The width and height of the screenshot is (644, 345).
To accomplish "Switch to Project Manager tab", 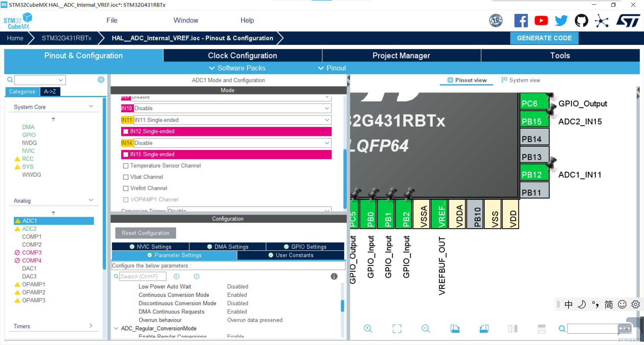I will coord(401,56).
